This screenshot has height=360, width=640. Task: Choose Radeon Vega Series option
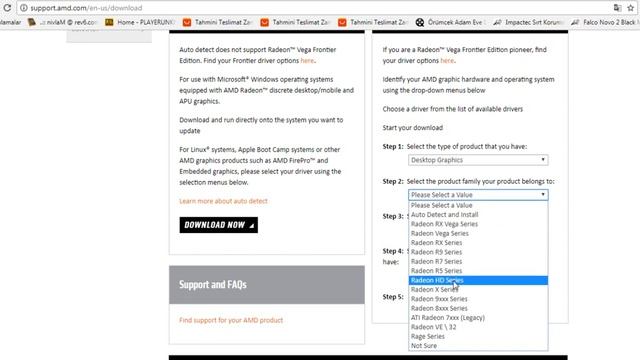pyautogui.click(x=478, y=233)
